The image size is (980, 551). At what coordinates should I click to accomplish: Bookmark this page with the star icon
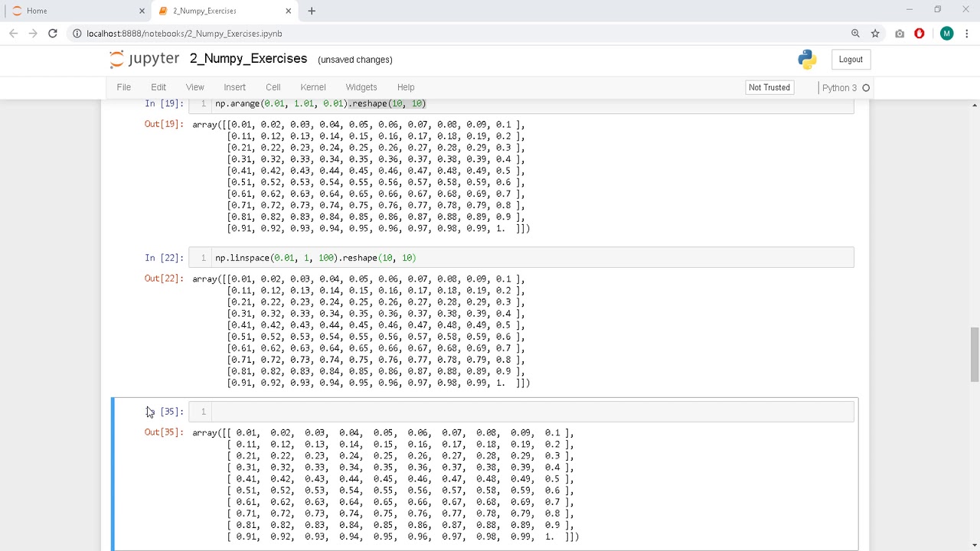coord(875,34)
